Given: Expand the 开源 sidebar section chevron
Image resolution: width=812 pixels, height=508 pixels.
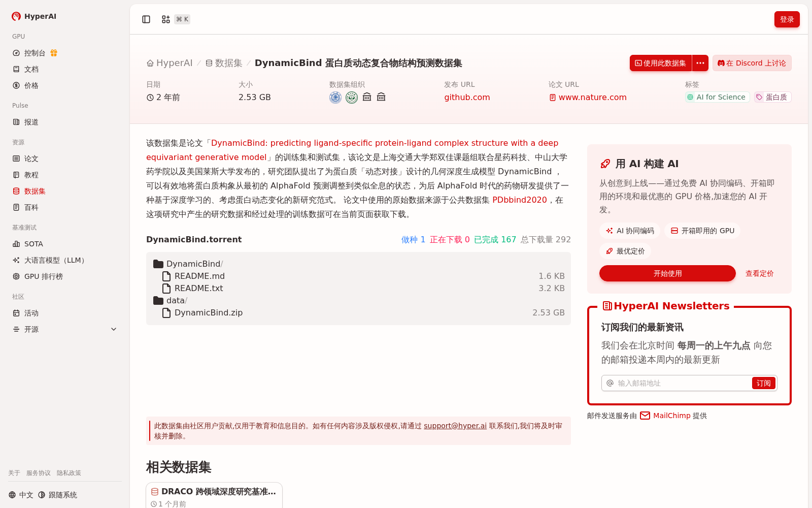Looking at the screenshot, I should point(114,329).
